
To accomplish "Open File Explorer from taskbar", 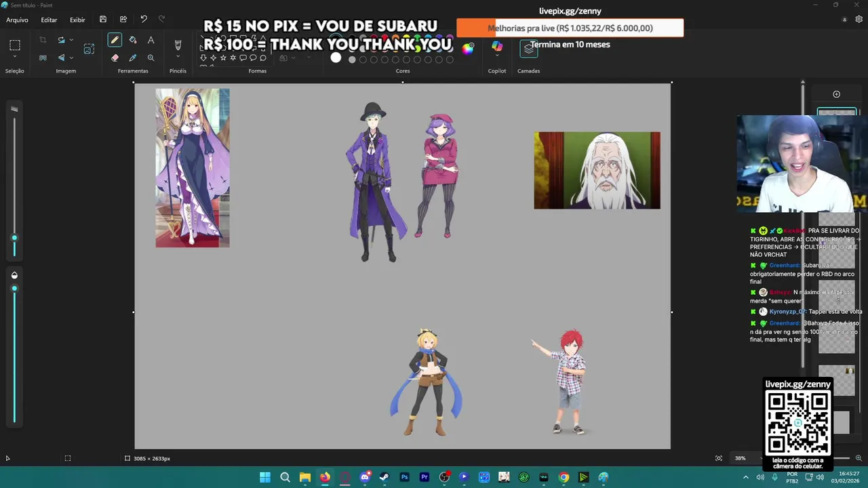I will tap(305, 477).
